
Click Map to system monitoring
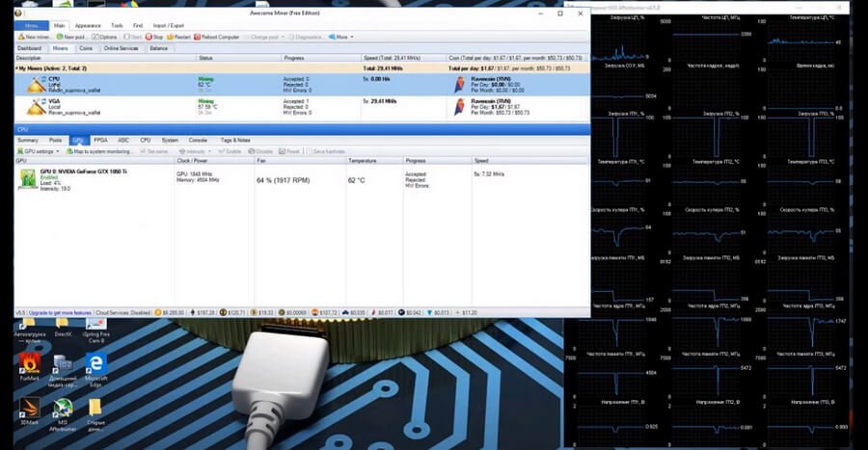coord(98,151)
